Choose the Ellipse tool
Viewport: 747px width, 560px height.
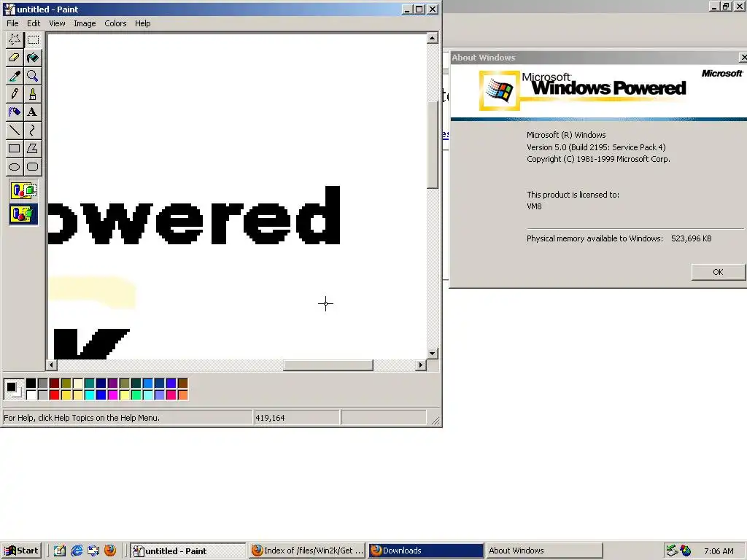pos(15,166)
